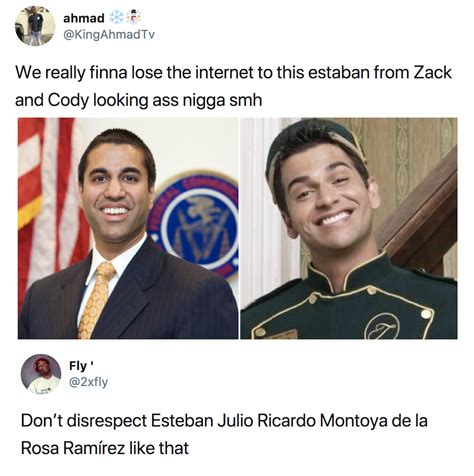Open the 'ahmad' display name
Image resolution: width=474 pixels, height=476 pixels.
(84, 18)
